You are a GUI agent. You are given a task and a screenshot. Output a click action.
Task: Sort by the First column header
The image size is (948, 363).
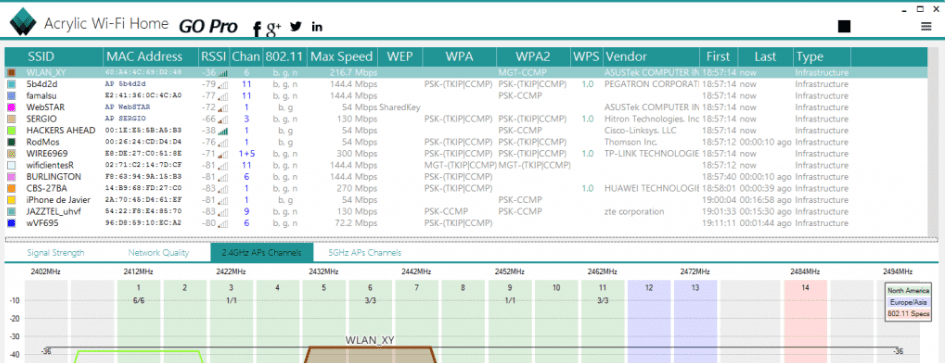[718, 57]
